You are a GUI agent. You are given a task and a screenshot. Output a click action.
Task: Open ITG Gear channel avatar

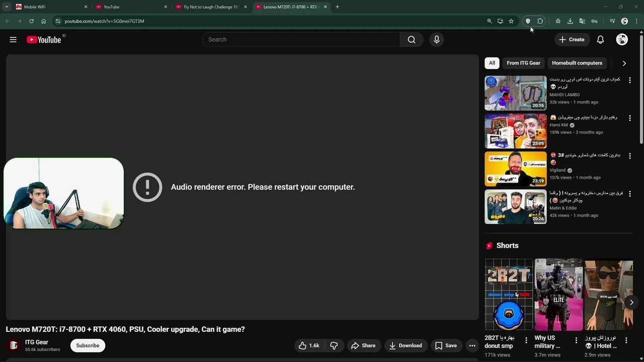click(14, 345)
